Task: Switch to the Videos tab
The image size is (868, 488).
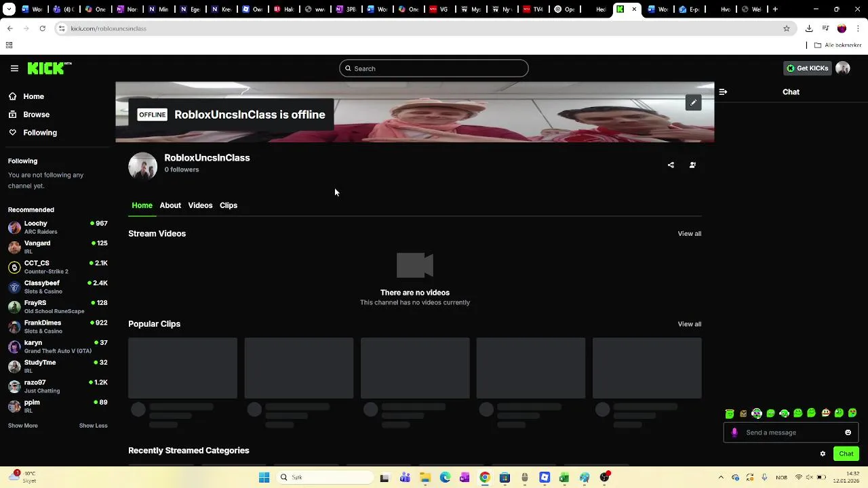Action: [x=200, y=205]
